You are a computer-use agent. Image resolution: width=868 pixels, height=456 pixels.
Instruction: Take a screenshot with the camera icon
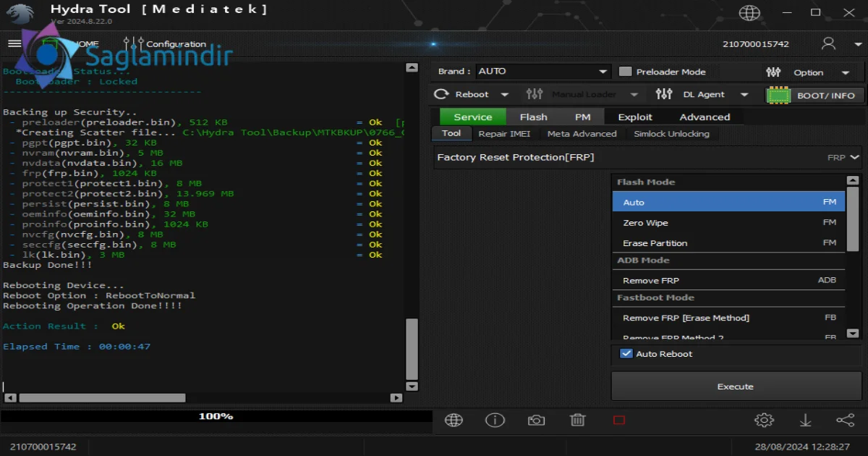click(x=536, y=420)
